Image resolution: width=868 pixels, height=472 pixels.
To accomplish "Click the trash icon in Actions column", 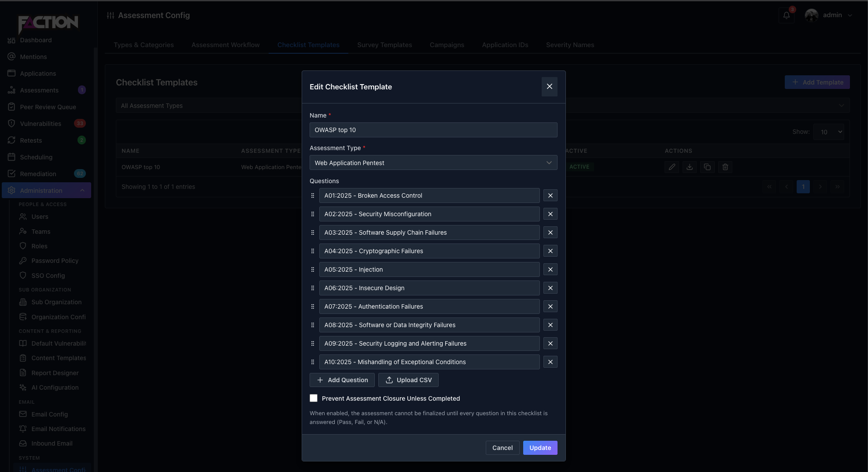I will click(725, 167).
